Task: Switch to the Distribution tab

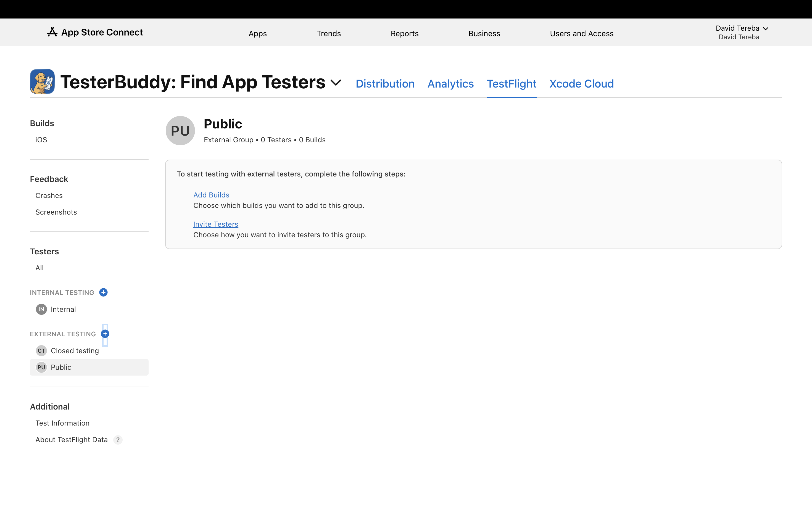Action: pos(385,84)
